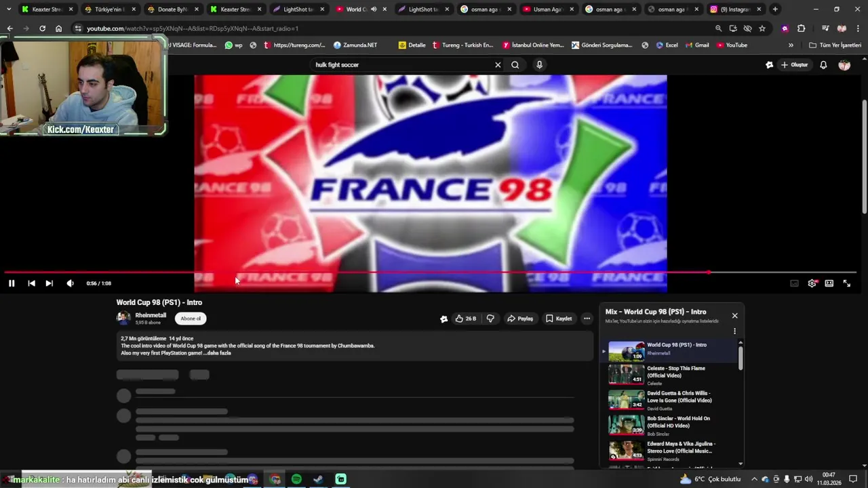Close the Mix playlist panel
This screenshot has height=488, width=868.
click(734, 316)
